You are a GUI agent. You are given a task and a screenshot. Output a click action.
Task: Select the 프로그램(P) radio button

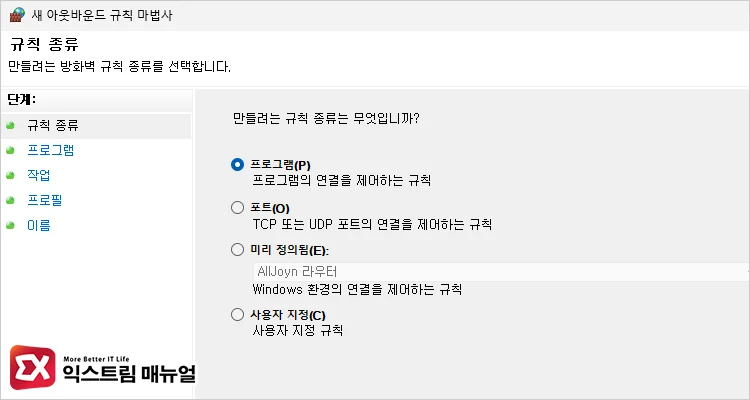point(237,165)
